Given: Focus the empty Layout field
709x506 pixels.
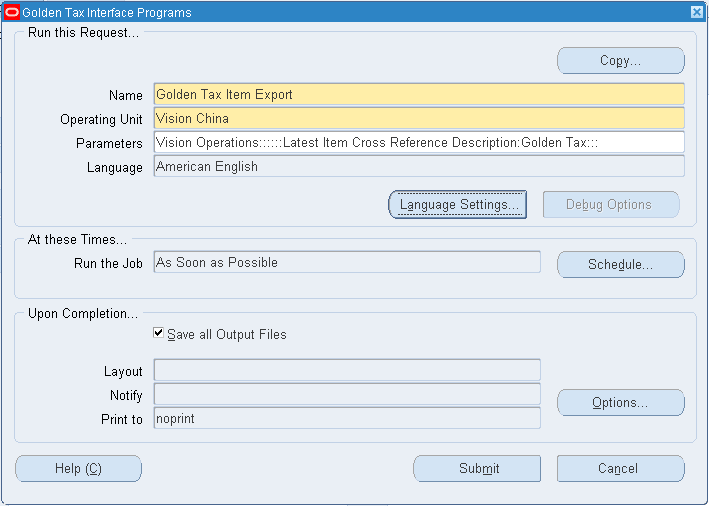Looking at the screenshot, I should (347, 370).
